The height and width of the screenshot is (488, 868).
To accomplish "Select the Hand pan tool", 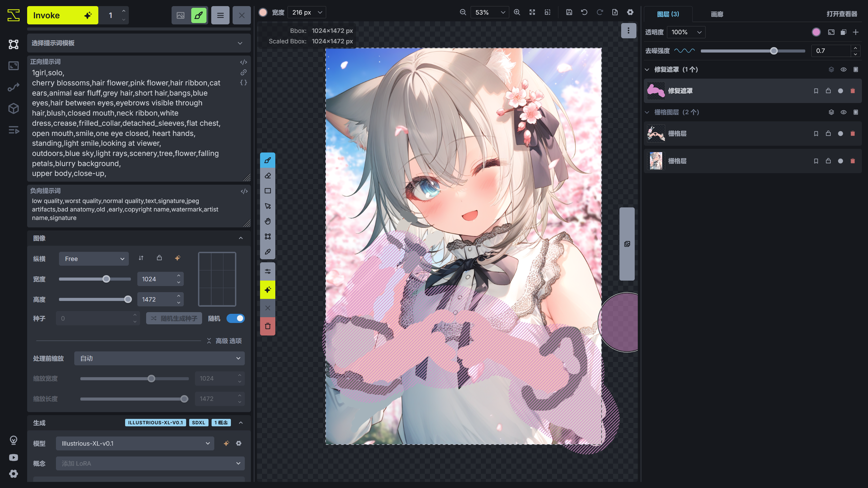I will coord(268,221).
